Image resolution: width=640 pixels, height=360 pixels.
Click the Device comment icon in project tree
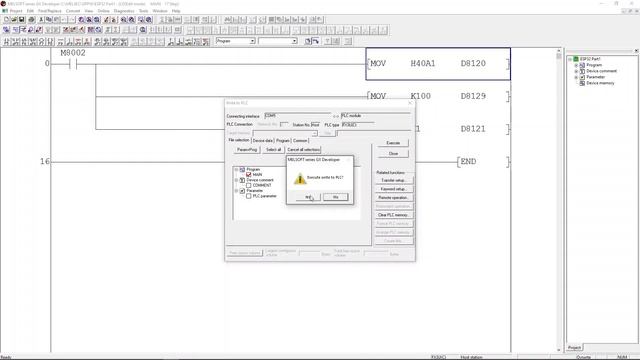click(582, 71)
